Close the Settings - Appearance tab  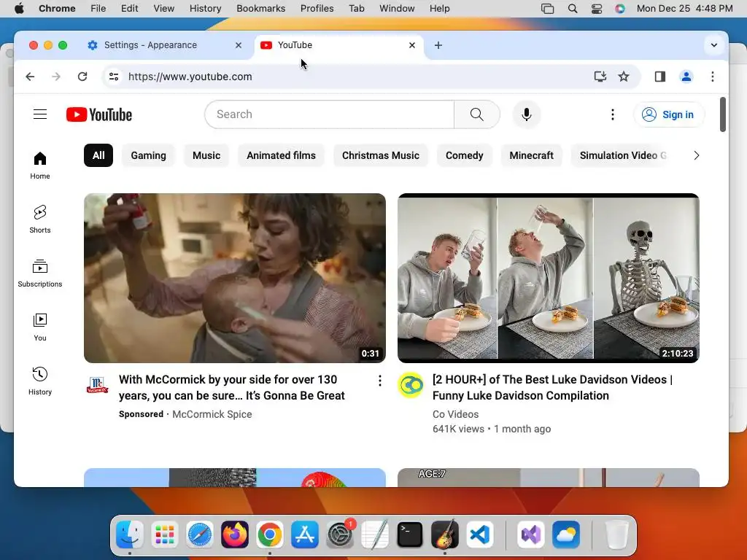point(239,45)
